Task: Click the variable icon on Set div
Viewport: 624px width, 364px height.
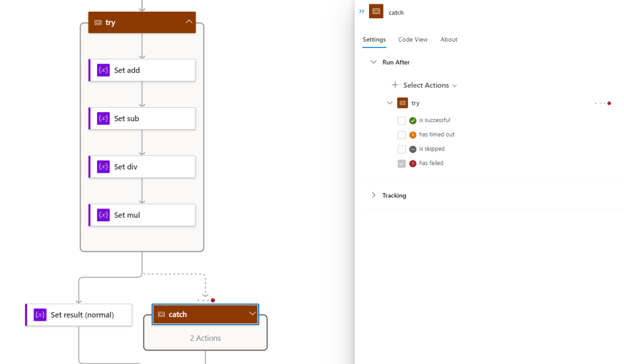Action: [x=103, y=166]
